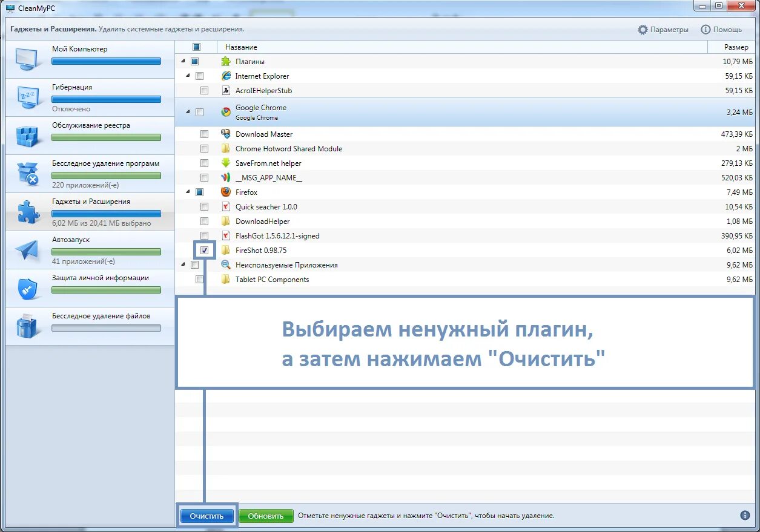Click the puzzle piece gadgets icon
Image resolution: width=760 pixels, height=532 pixels.
coord(28,212)
